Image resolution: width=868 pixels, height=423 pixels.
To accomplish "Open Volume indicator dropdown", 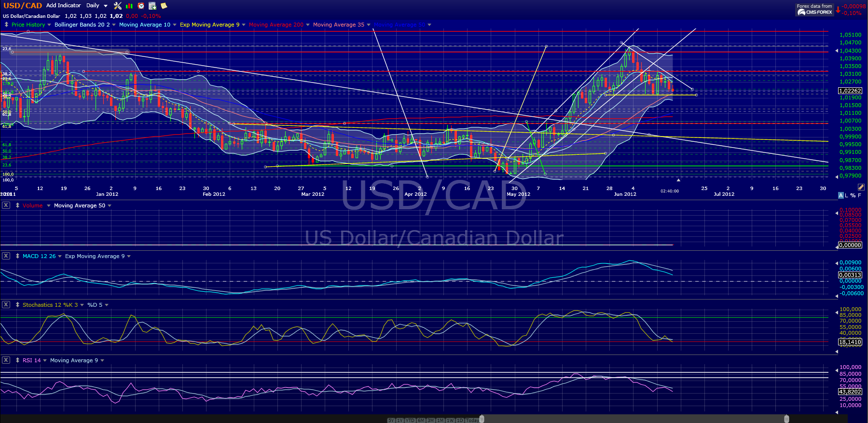I will pyautogui.click(x=49, y=205).
